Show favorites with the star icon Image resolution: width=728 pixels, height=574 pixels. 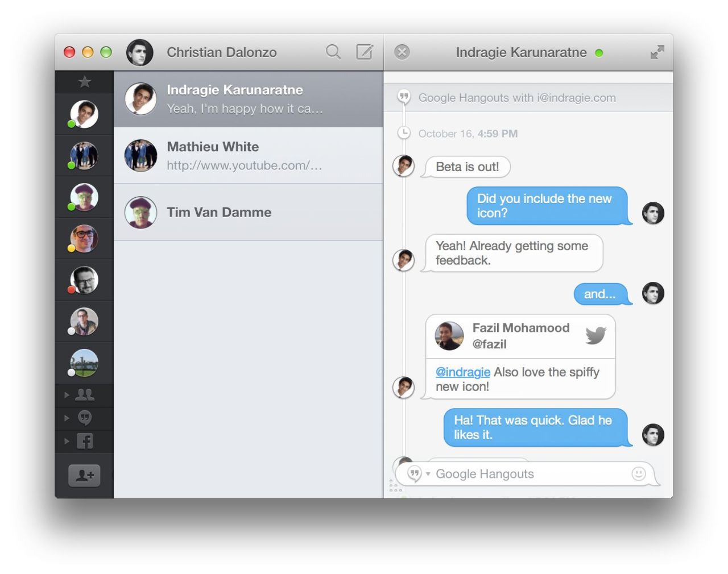tap(85, 82)
